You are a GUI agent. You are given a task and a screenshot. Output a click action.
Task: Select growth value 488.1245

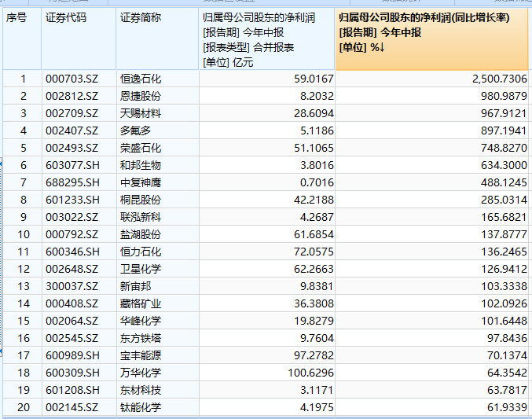pos(431,182)
